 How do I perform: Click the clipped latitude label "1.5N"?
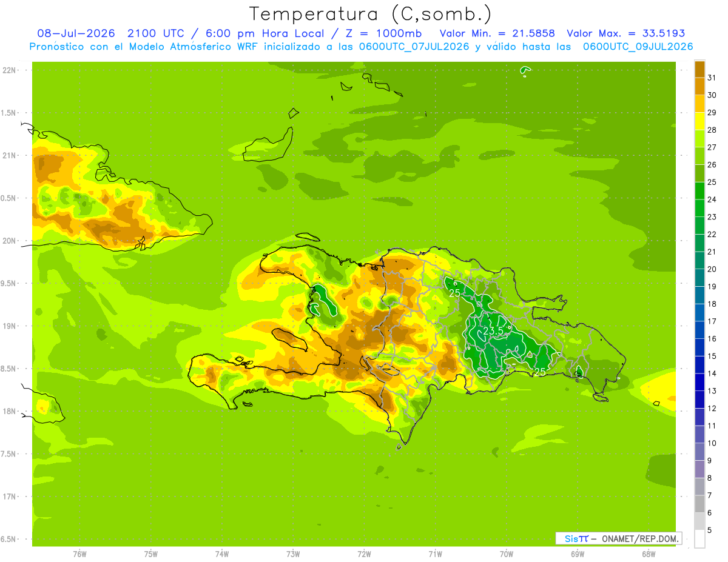[x=8, y=113]
